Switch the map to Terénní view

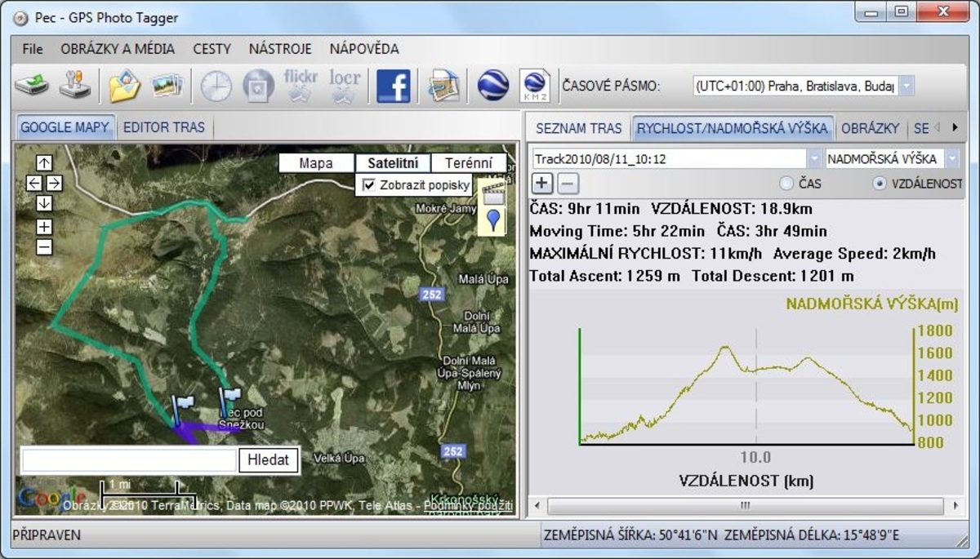click(x=469, y=163)
